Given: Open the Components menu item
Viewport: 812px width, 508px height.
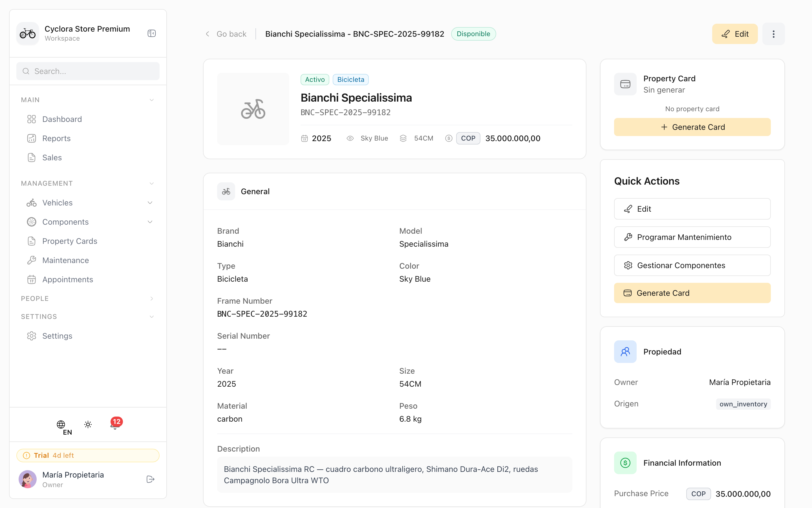Looking at the screenshot, I should point(88,222).
